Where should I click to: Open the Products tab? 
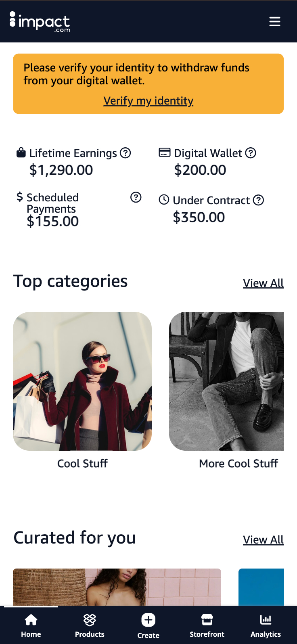(x=90, y=625)
